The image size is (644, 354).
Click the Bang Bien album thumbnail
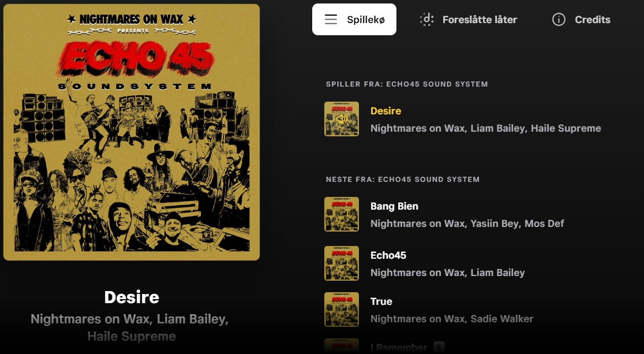[341, 214]
